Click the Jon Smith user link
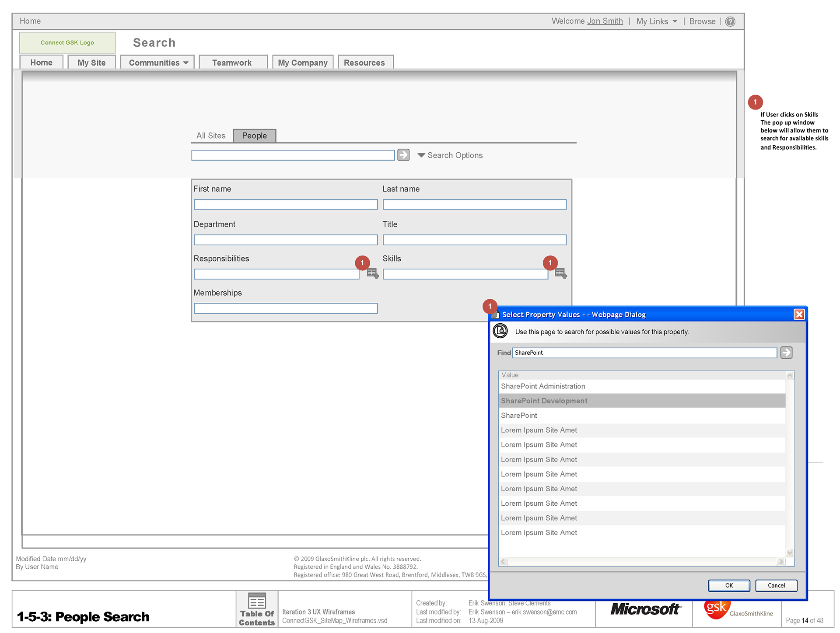The width and height of the screenshot is (840, 633). pyautogui.click(x=605, y=21)
